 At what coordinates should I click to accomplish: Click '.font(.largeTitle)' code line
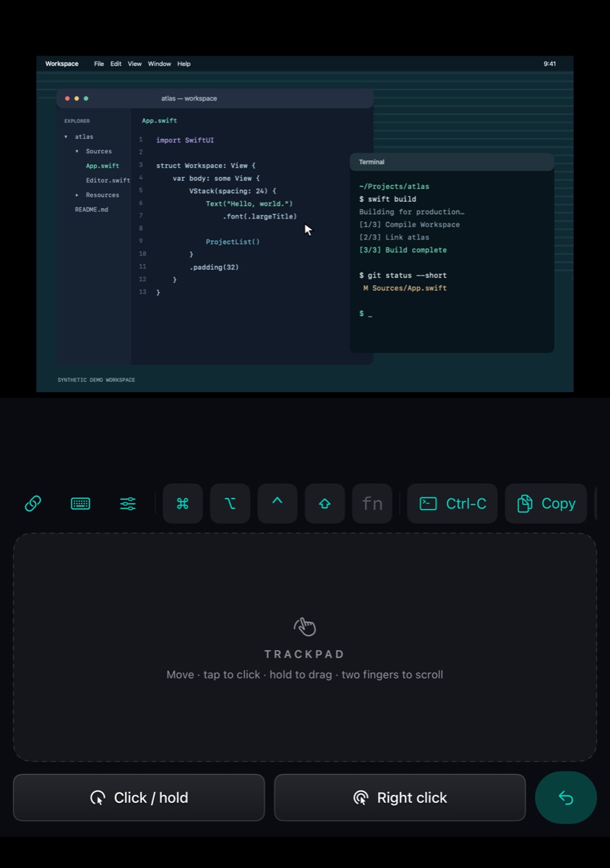(259, 216)
